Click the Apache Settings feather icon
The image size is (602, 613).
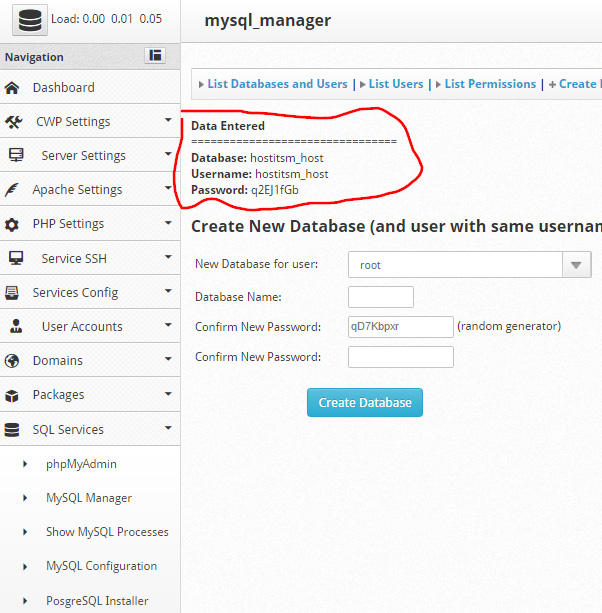[x=13, y=190]
